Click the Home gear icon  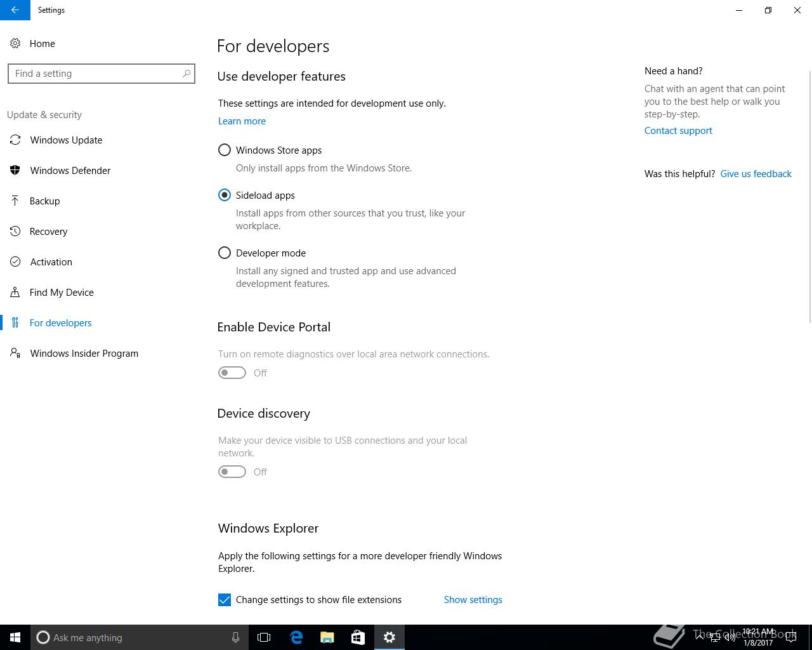(15, 43)
